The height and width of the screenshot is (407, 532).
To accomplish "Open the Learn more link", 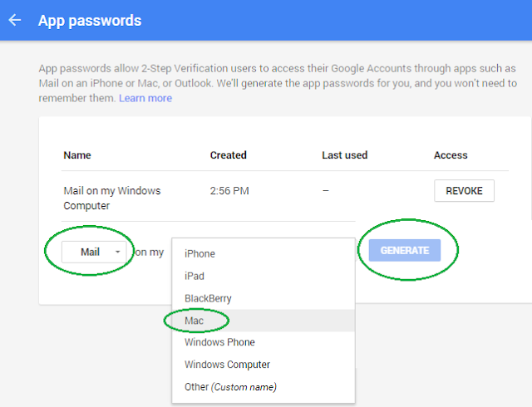I will (x=145, y=98).
